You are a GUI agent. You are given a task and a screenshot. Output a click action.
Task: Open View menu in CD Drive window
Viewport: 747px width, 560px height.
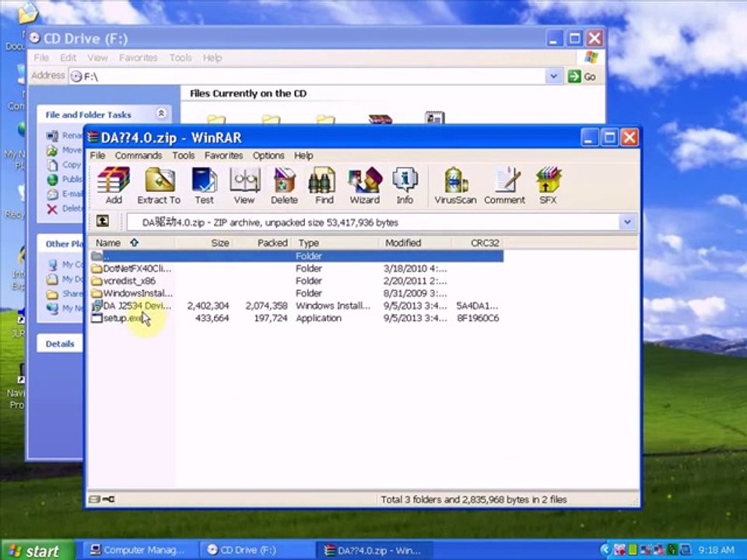point(98,58)
